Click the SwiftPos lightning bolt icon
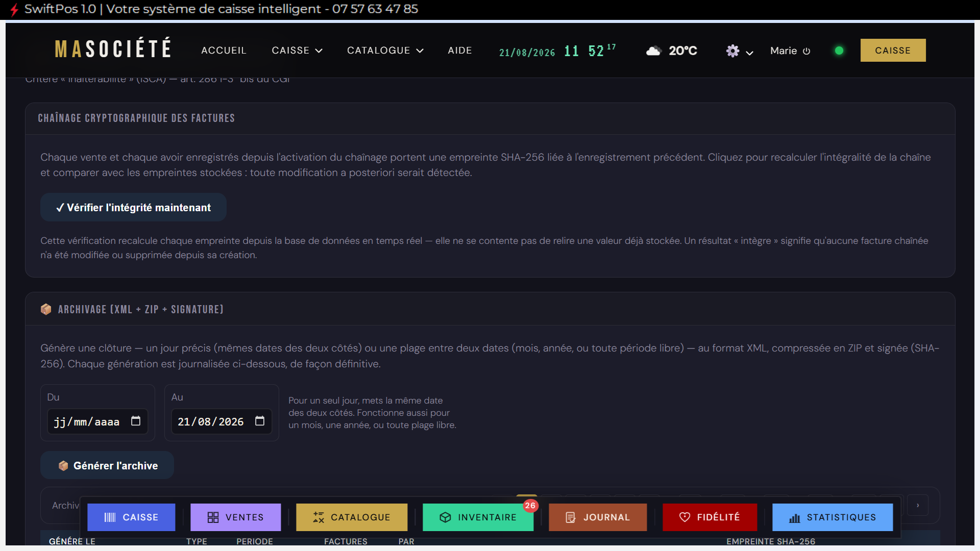 pyautogui.click(x=14, y=9)
